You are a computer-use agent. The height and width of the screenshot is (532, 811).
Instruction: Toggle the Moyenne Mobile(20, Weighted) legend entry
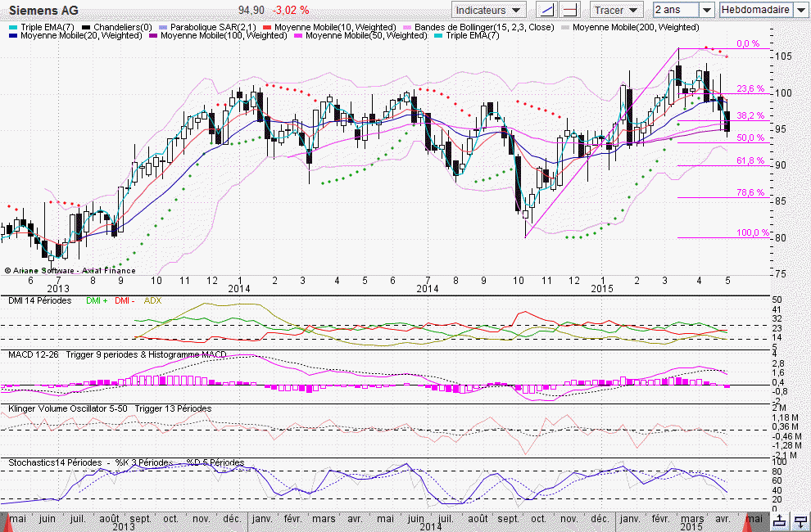pos(76,36)
